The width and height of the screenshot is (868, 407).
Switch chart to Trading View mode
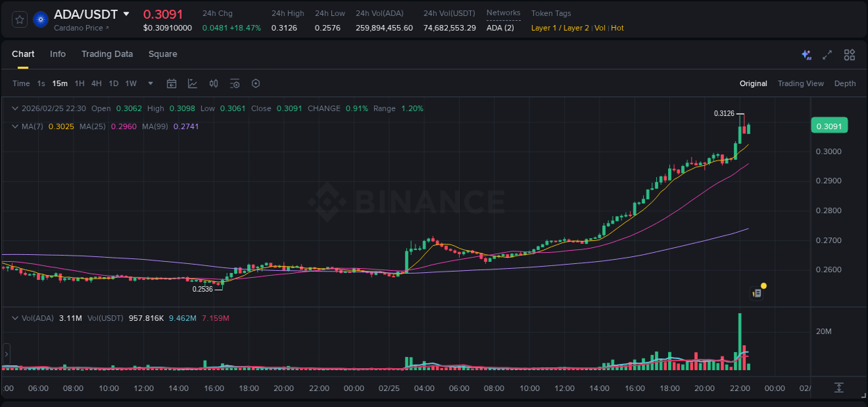click(801, 83)
